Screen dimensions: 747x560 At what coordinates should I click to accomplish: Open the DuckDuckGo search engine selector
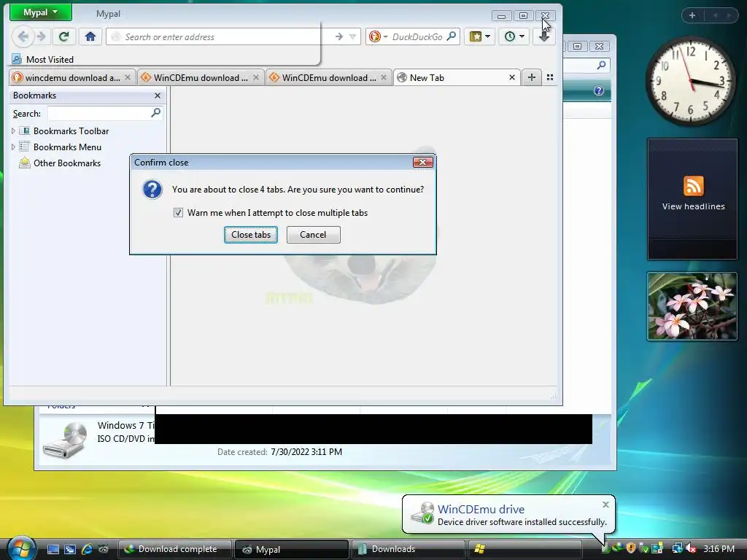tap(379, 36)
